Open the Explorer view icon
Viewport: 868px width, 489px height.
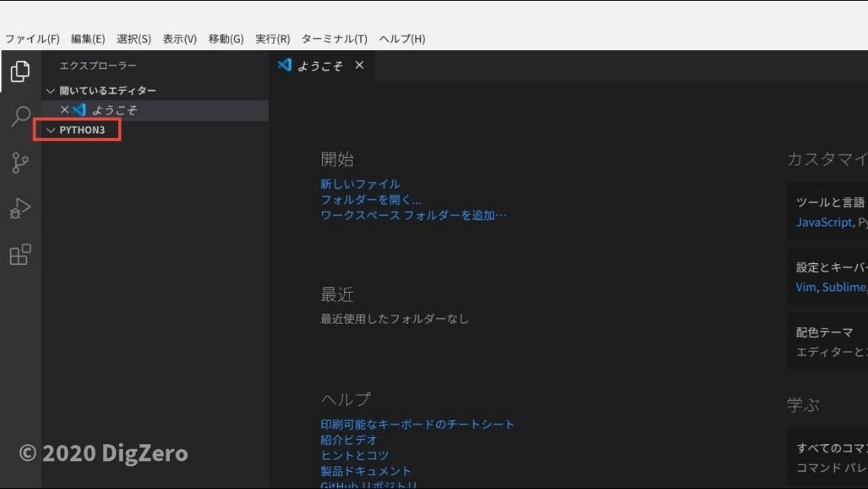click(x=20, y=72)
